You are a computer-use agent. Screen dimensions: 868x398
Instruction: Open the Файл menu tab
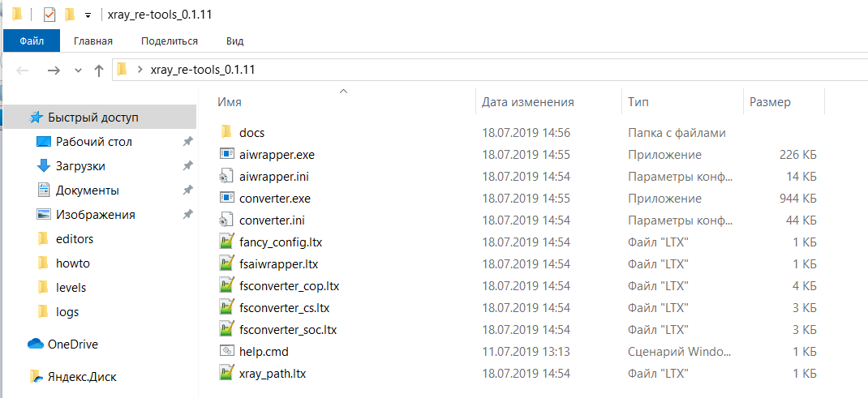pos(32,41)
